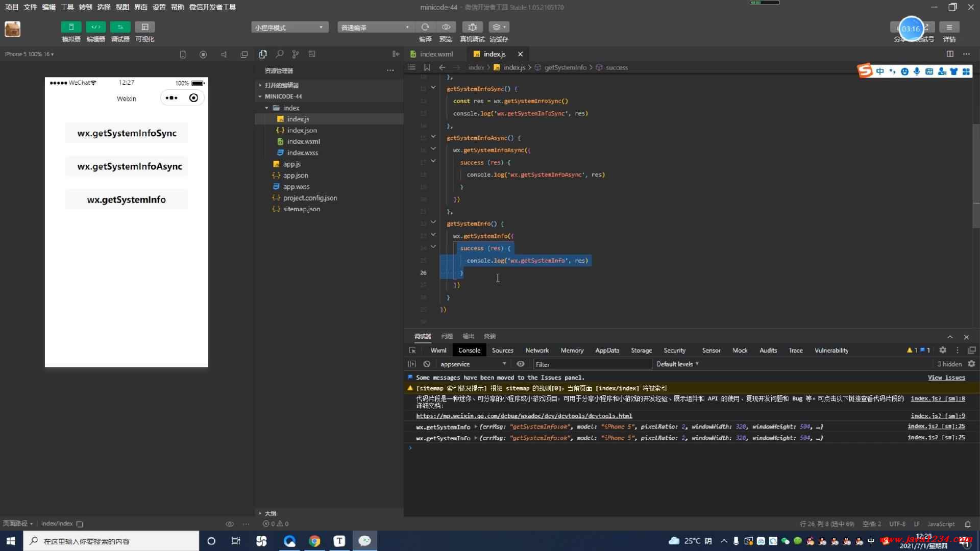Click the Compile refresh icon
Screen dimensions: 980x551
(425, 27)
